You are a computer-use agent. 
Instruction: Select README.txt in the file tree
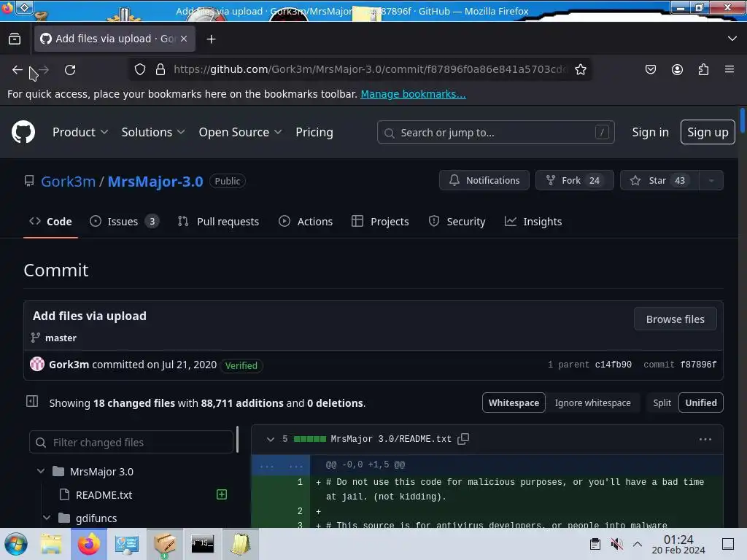(x=104, y=495)
